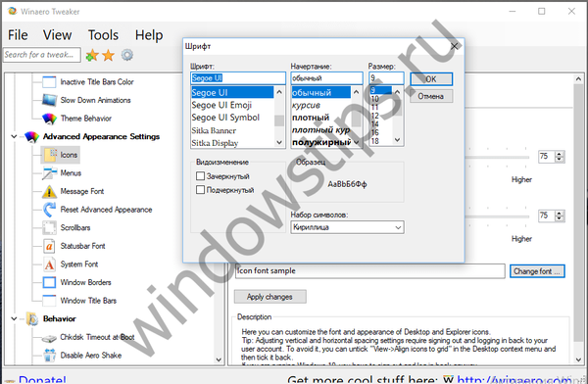The height and width of the screenshot is (384, 588).
Task: Open the Donate link
Action: (x=42, y=379)
